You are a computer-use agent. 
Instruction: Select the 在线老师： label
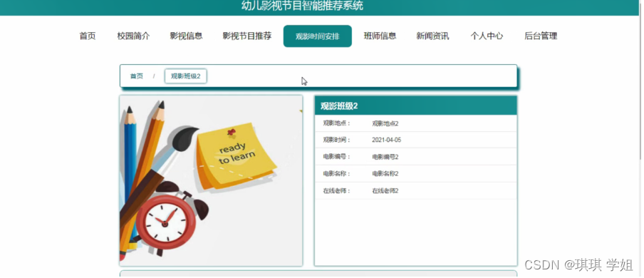(x=337, y=191)
